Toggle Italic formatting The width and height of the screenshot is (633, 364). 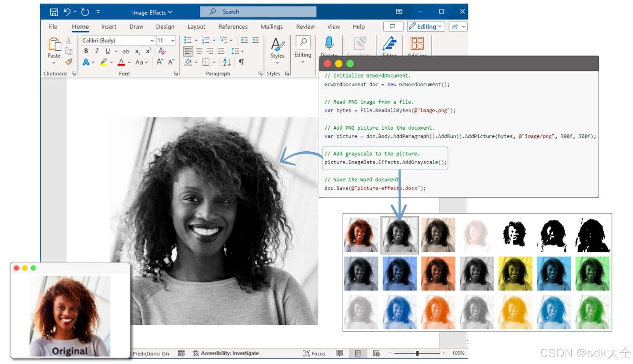97,51
